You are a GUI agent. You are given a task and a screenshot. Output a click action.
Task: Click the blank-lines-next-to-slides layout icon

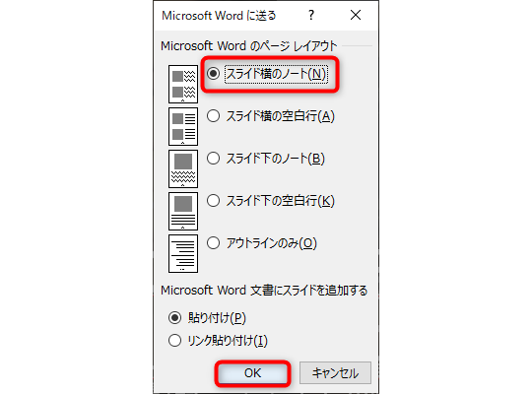(x=183, y=127)
